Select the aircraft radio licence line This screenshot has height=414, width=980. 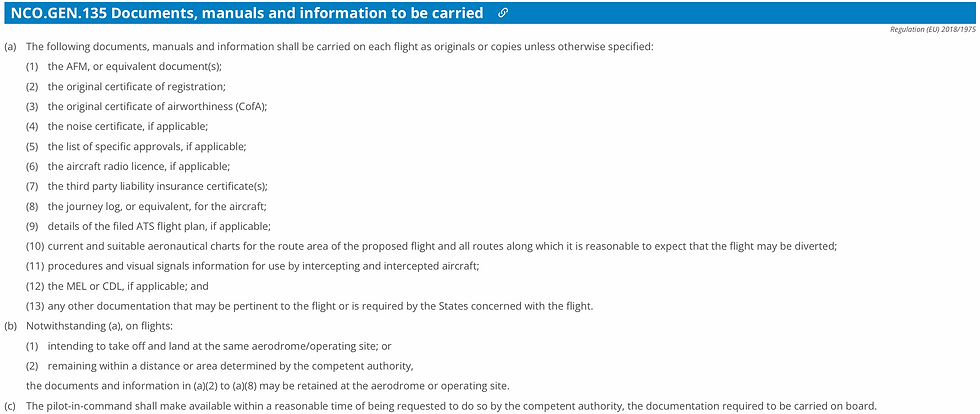tap(128, 166)
